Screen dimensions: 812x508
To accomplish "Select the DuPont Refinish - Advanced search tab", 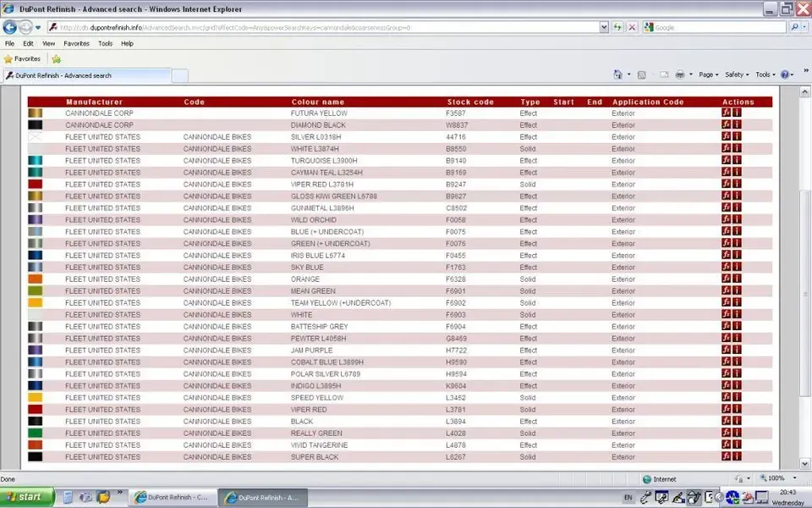I will click(86, 75).
